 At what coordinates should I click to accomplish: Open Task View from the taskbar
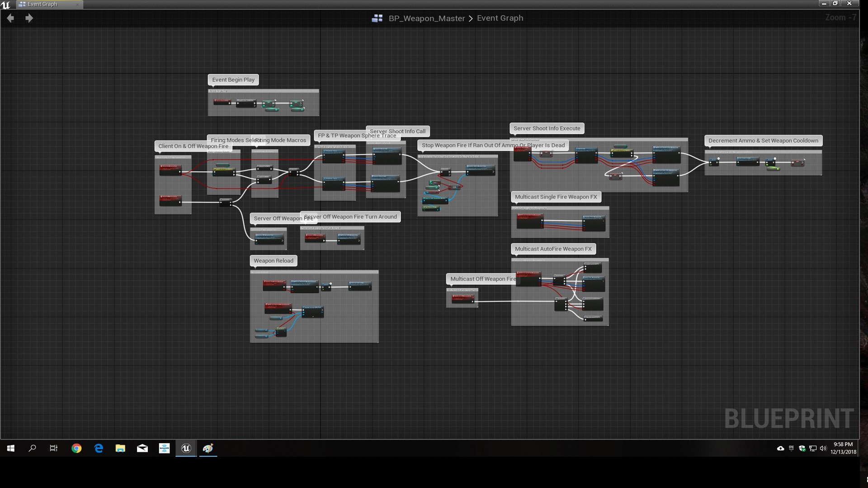(x=53, y=448)
